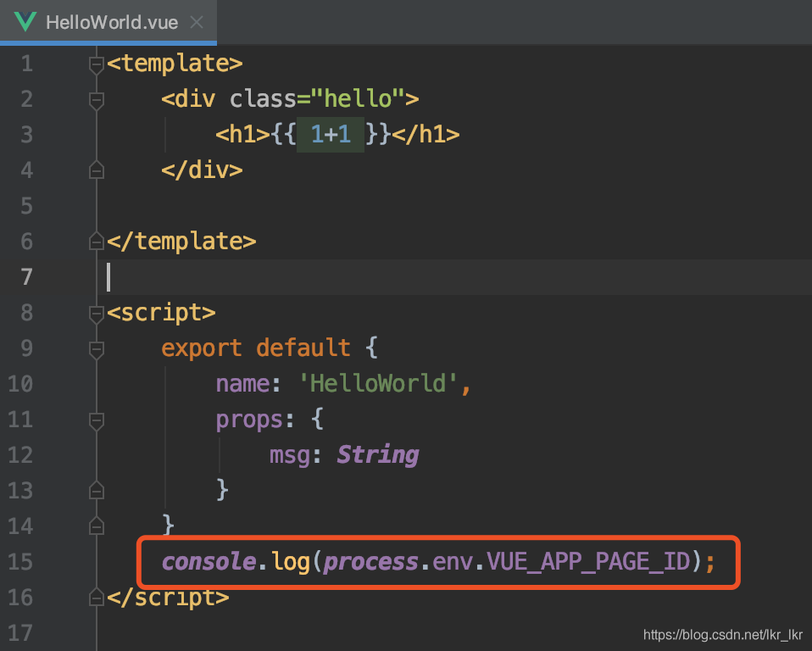Select the HelloWorld.vue tab

coord(111,22)
